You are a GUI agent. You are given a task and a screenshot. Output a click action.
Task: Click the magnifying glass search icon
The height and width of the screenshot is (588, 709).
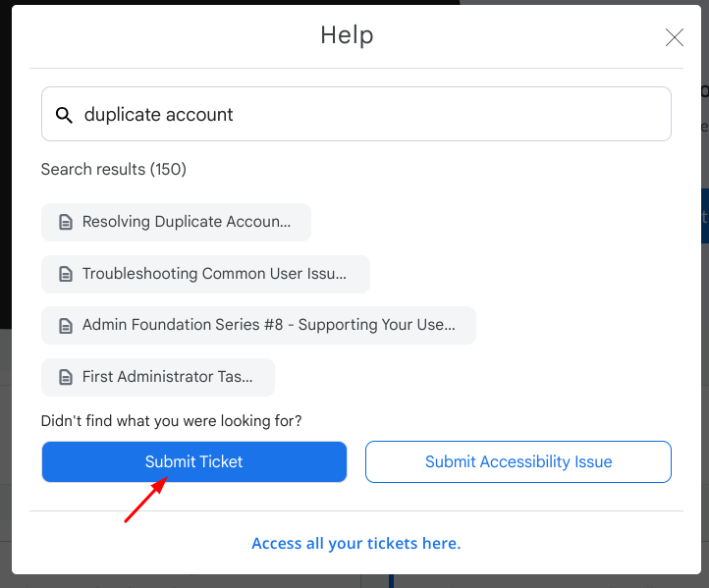(x=64, y=115)
